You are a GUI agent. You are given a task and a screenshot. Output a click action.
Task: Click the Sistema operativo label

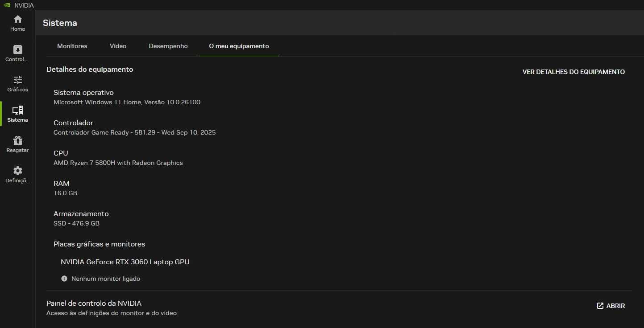tap(83, 92)
